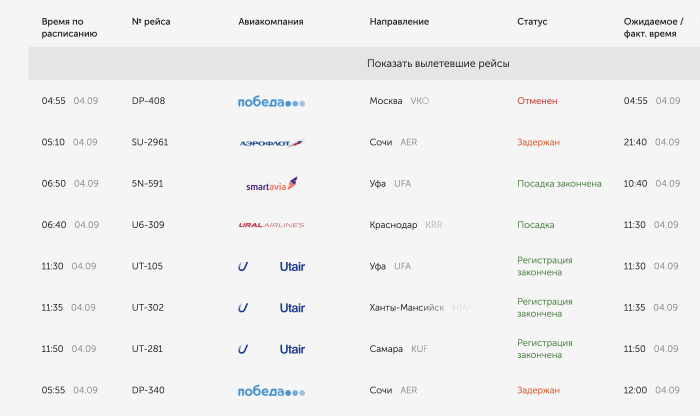
Task: Expand the 'Показать вылетевшие рейсы' bar
Action: pyautogui.click(x=364, y=63)
